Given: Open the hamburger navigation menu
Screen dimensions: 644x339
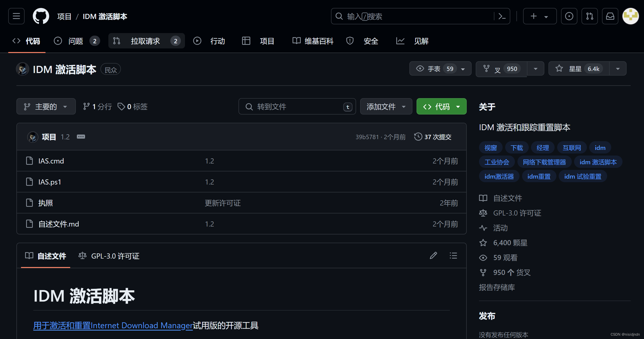Looking at the screenshot, I should tap(16, 16).
